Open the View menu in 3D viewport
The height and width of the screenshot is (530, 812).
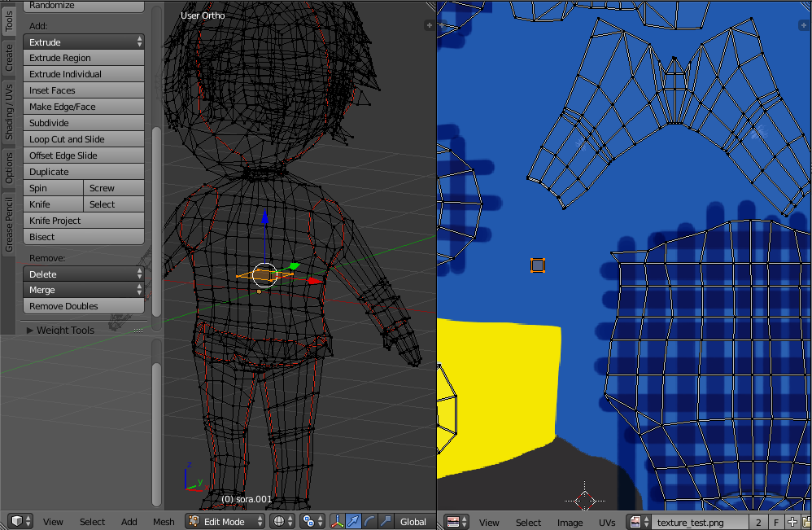(53, 522)
